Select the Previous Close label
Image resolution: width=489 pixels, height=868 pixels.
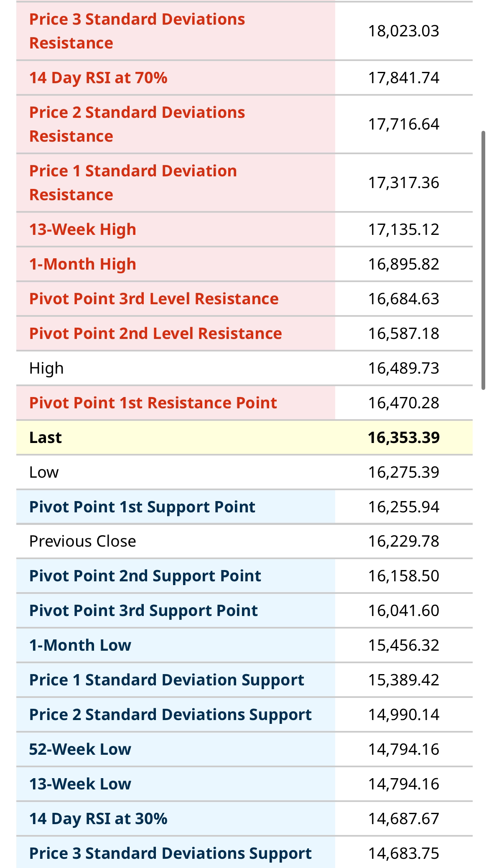click(83, 541)
